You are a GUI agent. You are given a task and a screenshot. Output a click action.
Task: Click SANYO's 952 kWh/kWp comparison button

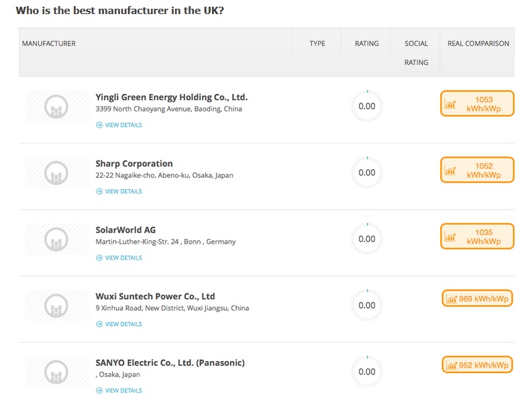(x=477, y=365)
